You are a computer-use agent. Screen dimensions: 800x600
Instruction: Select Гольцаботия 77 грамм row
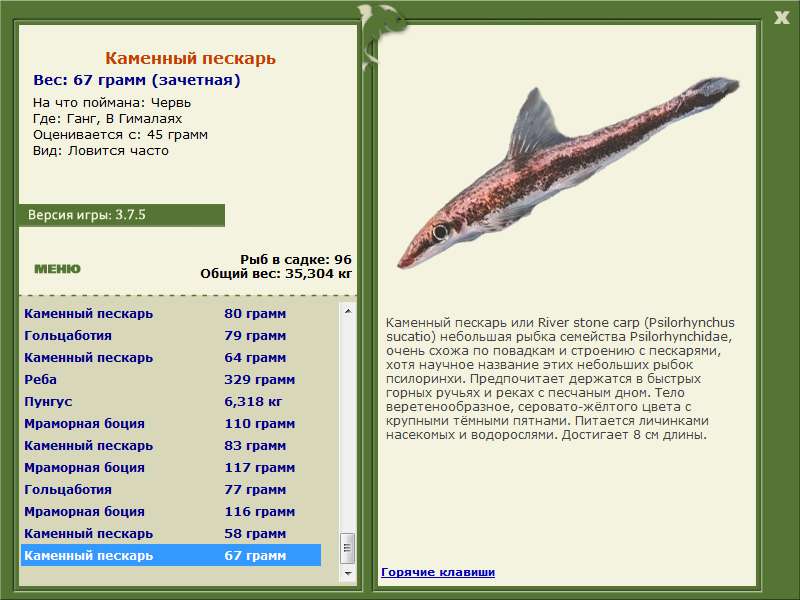click(x=171, y=489)
